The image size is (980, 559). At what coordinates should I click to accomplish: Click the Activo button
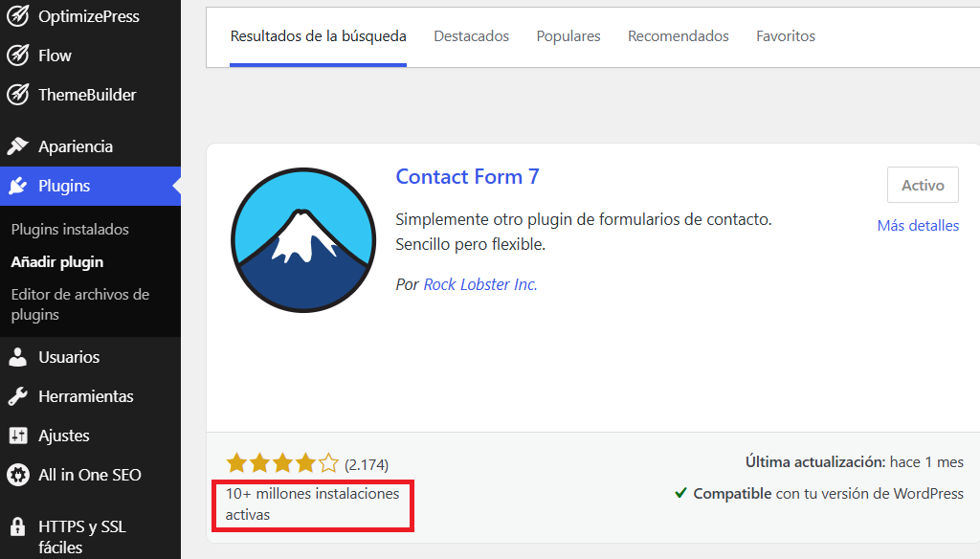pos(923,185)
